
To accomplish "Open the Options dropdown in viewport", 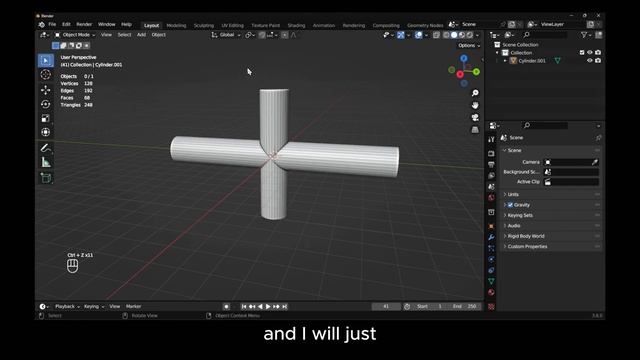I will [469, 45].
